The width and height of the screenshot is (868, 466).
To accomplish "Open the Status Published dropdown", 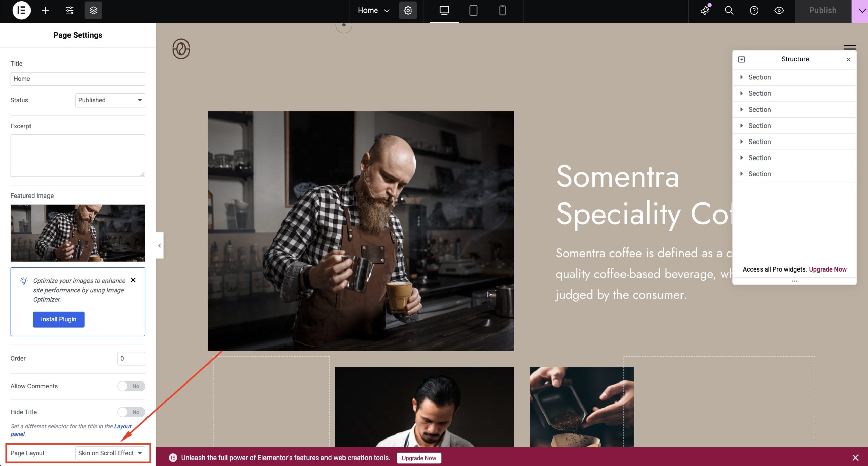I will coord(110,100).
